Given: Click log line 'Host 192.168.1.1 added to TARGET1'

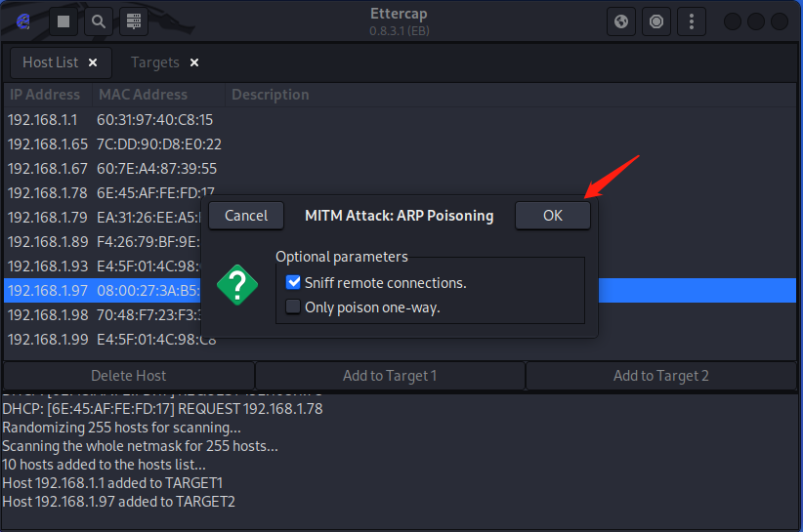Looking at the screenshot, I should pos(112,483).
